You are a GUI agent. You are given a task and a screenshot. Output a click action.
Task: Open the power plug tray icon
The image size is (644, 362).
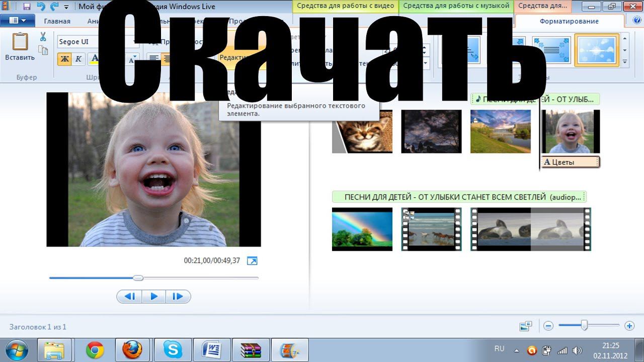point(547,350)
